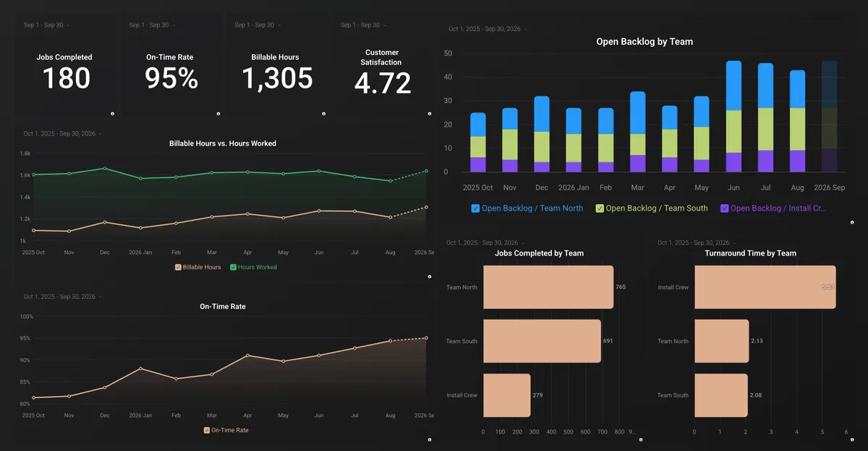
Task: Click Team North bar in Jobs Completed by Team
Action: tap(548, 287)
